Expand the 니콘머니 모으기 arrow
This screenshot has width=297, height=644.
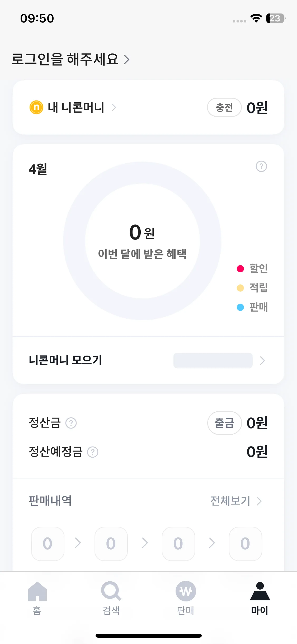(262, 360)
